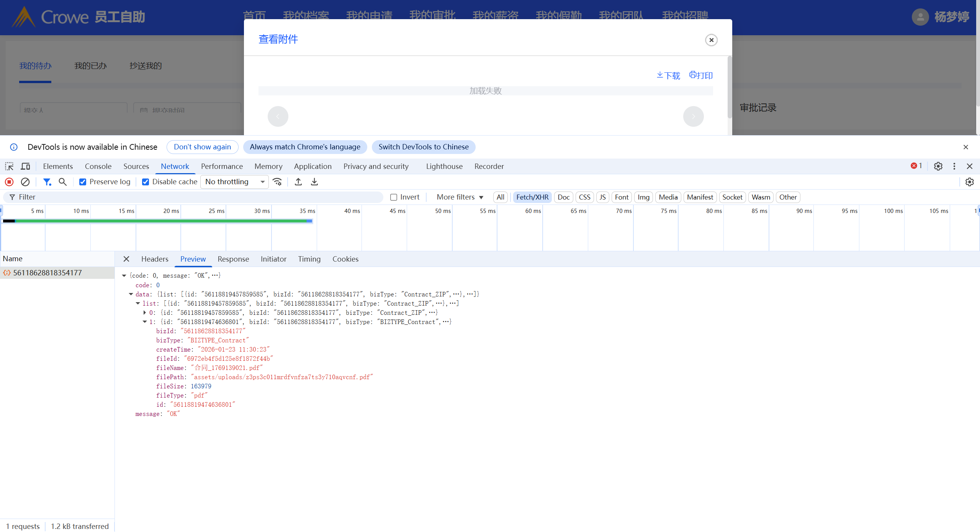Enable the Invert filter checkbox
The height and width of the screenshot is (532, 980).
click(x=394, y=197)
